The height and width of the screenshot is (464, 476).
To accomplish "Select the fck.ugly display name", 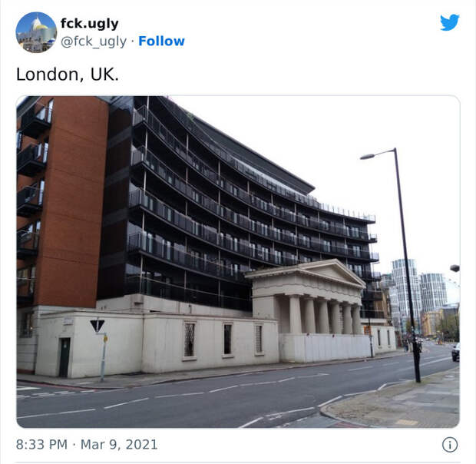I will coord(90,24).
